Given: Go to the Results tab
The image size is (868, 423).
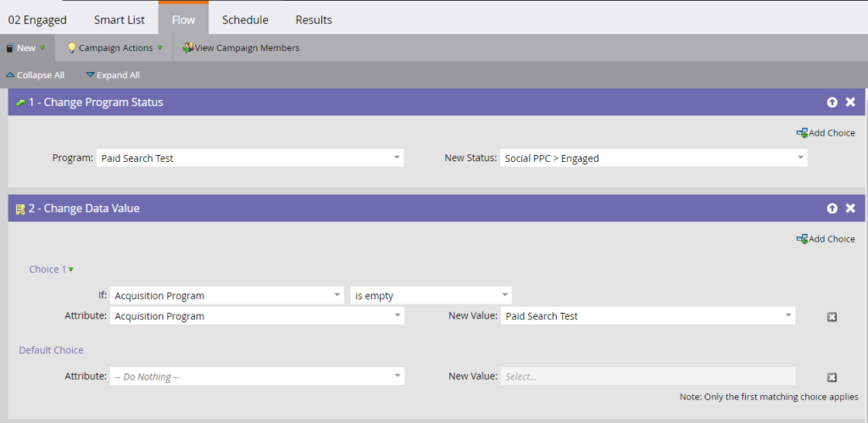Looking at the screenshot, I should point(314,20).
